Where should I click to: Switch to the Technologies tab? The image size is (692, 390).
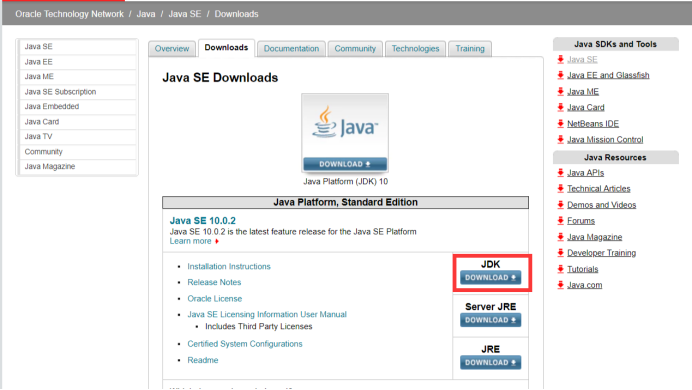pyautogui.click(x=415, y=49)
